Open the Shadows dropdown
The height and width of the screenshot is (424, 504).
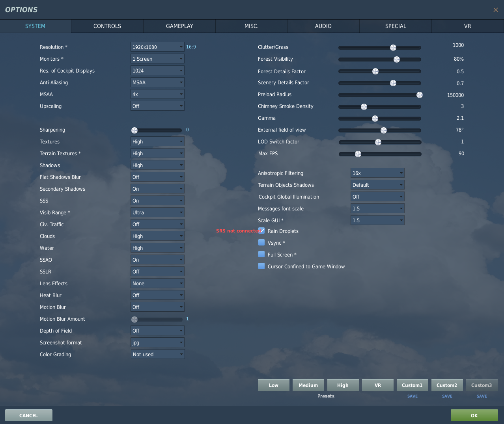pos(157,165)
